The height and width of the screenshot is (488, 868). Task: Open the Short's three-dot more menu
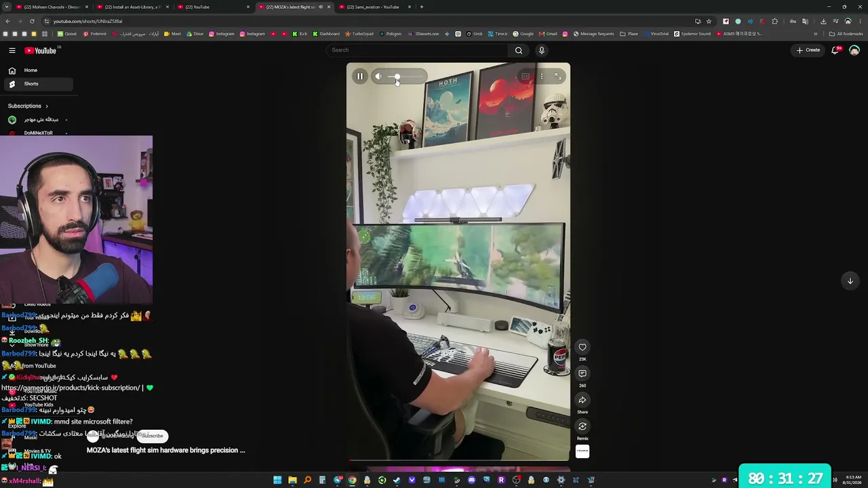(x=541, y=77)
